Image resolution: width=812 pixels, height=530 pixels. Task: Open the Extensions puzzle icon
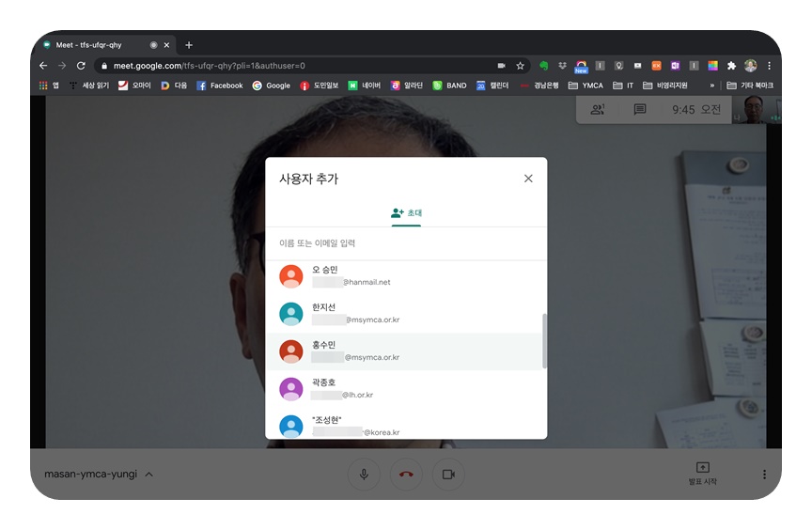click(x=731, y=66)
